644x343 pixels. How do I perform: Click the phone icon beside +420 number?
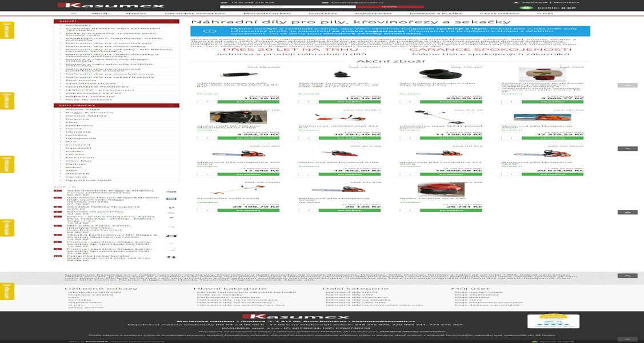click(223, 2)
